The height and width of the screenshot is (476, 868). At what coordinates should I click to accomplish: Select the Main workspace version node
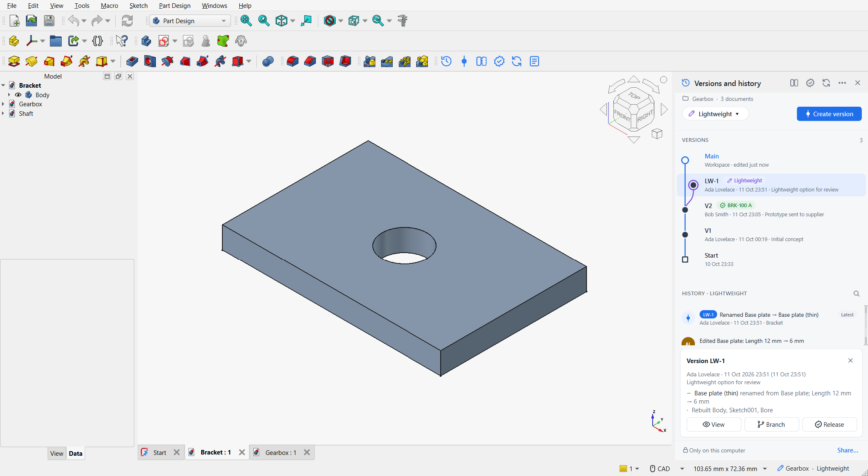pos(685,160)
